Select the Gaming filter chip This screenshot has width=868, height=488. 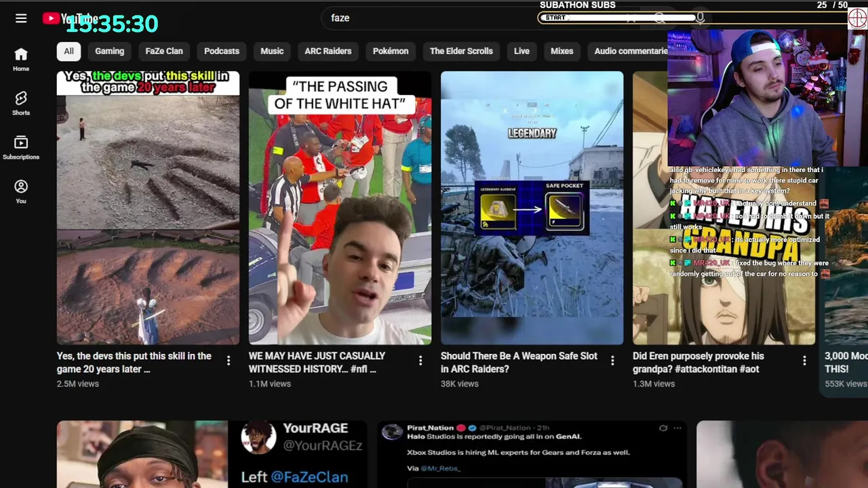pos(109,51)
